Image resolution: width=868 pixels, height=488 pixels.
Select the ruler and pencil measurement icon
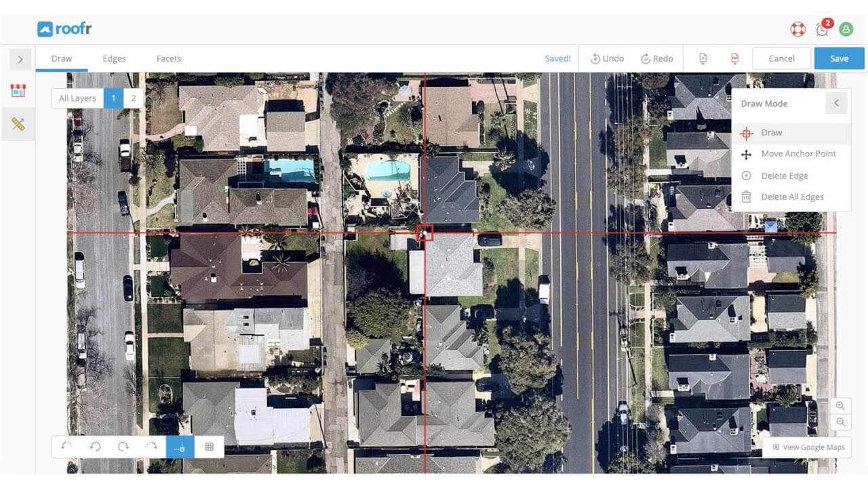[18, 124]
